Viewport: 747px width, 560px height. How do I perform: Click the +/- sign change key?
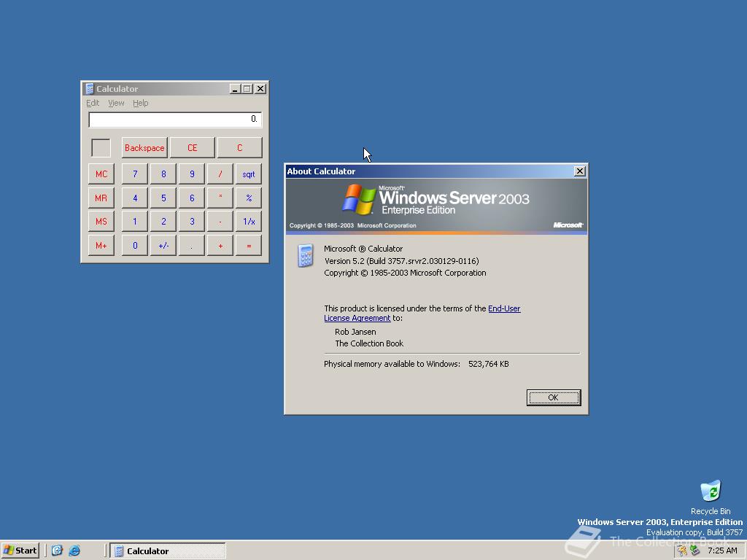[x=163, y=246]
